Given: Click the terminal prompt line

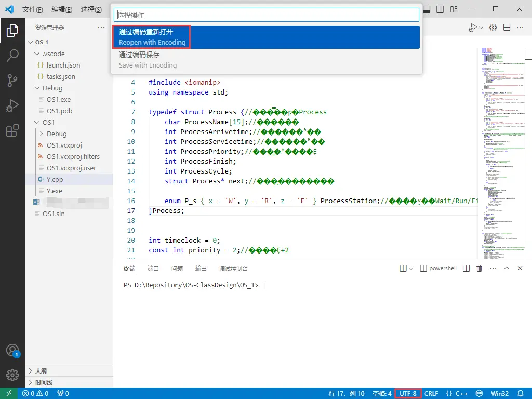Looking at the screenshot, I should tap(195, 285).
